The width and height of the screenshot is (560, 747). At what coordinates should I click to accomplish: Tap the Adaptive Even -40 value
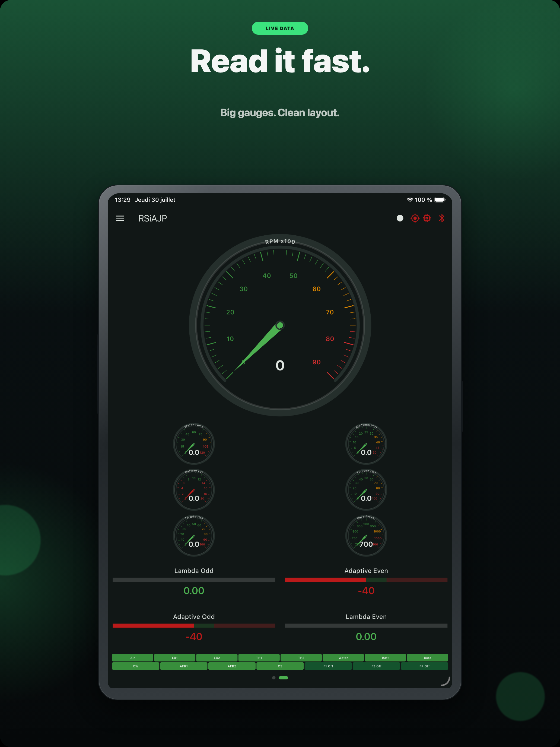click(x=366, y=591)
